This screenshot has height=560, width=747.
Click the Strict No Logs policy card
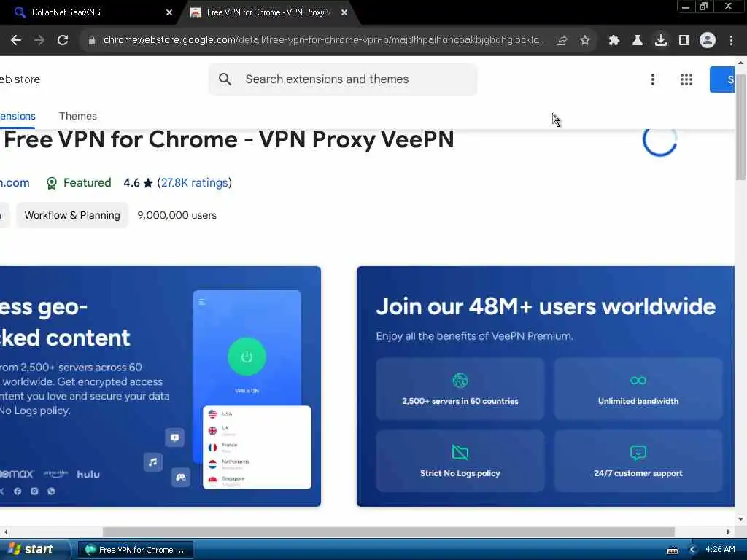(460, 461)
